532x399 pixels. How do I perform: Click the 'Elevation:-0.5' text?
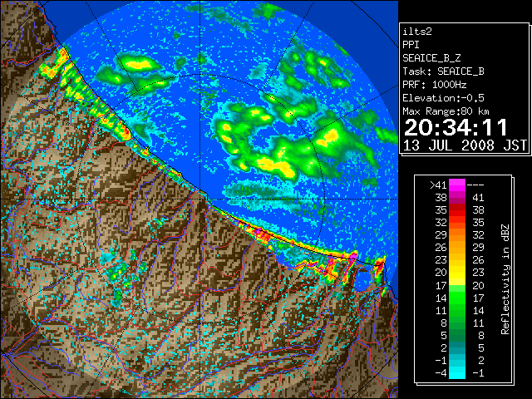(443, 98)
